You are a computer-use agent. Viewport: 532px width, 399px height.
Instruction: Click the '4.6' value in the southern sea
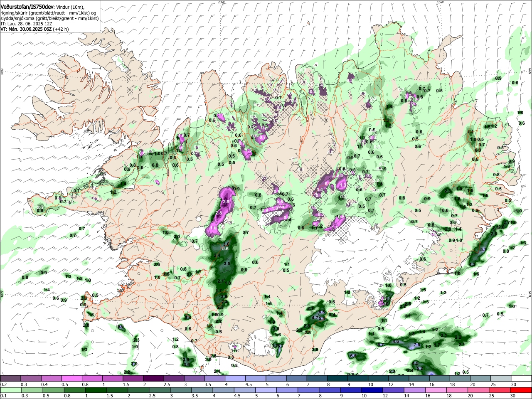coord(396,342)
